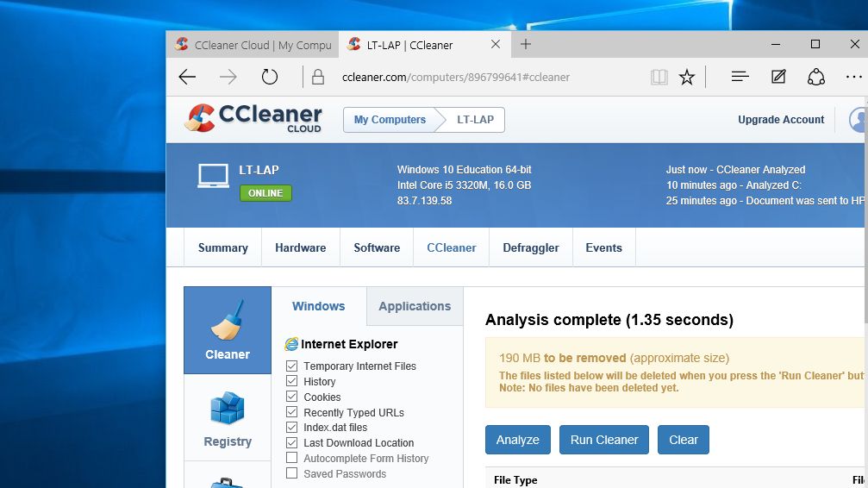Viewport: 868px width, 488px height.
Task: Open the Defraggler tab
Action: [x=531, y=247]
